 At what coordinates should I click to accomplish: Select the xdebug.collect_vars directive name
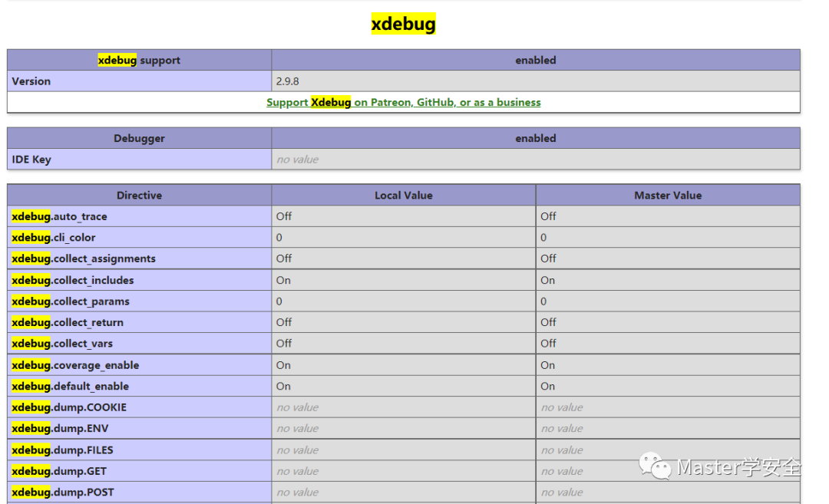[62, 344]
